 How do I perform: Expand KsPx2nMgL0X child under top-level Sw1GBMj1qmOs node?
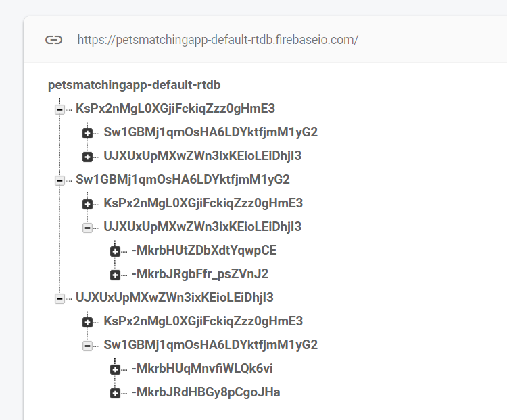click(87, 204)
